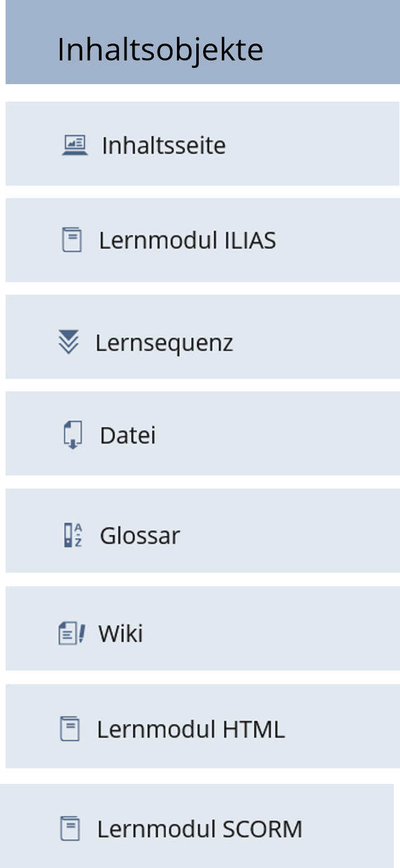Select the Glossar list entry
This screenshot has height=868, width=400.
[140, 535]
